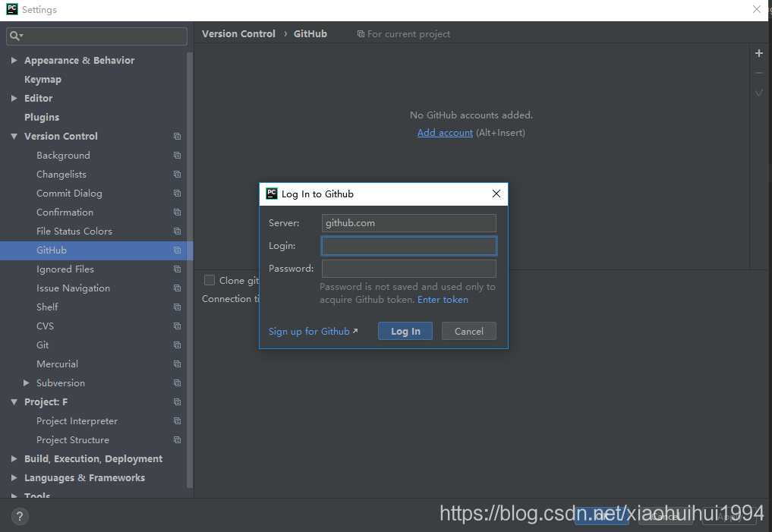Click project-level icon beside Subversion
The image size is (772, 532).
(177, 383)
